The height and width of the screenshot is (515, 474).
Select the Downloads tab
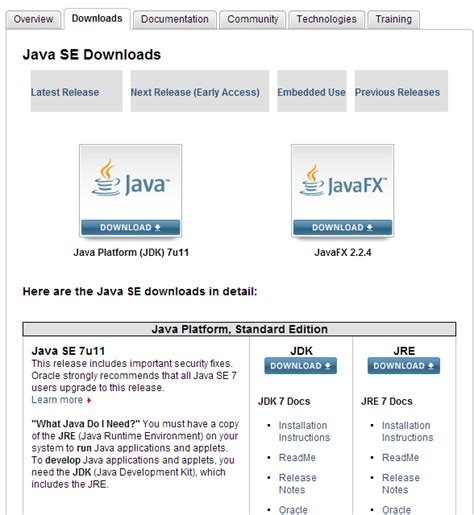tap(97, 19)
